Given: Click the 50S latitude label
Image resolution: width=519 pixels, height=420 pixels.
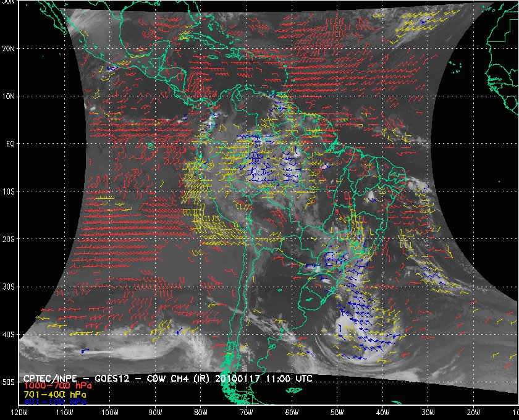Looking at the screenshot, I should (x=9, y=382).
